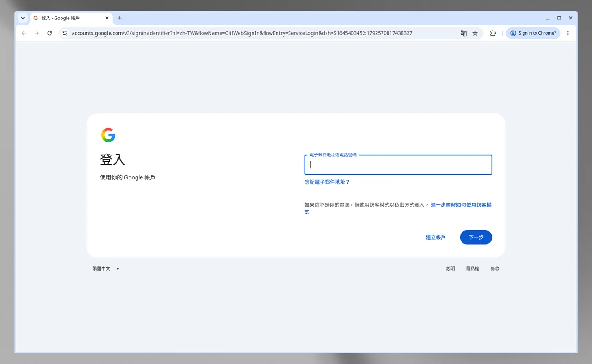View site information icon in address bar
Screen dimensions: 592x364
click(x=65, y=33)
